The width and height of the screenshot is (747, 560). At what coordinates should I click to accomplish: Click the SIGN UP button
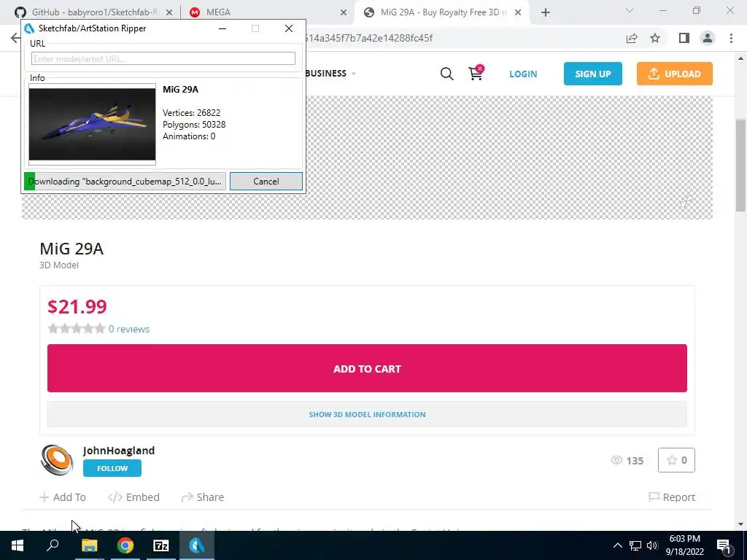592,74
